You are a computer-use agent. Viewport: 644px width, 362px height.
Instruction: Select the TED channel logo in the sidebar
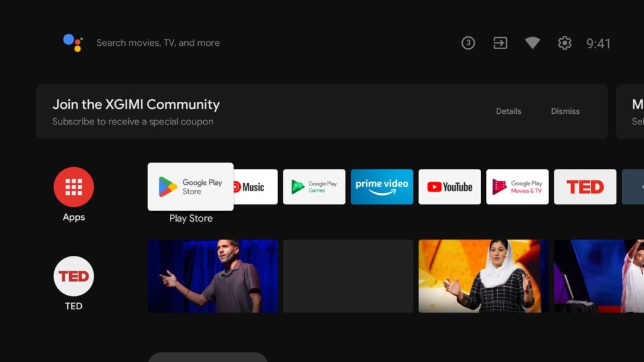pos(74,276)
